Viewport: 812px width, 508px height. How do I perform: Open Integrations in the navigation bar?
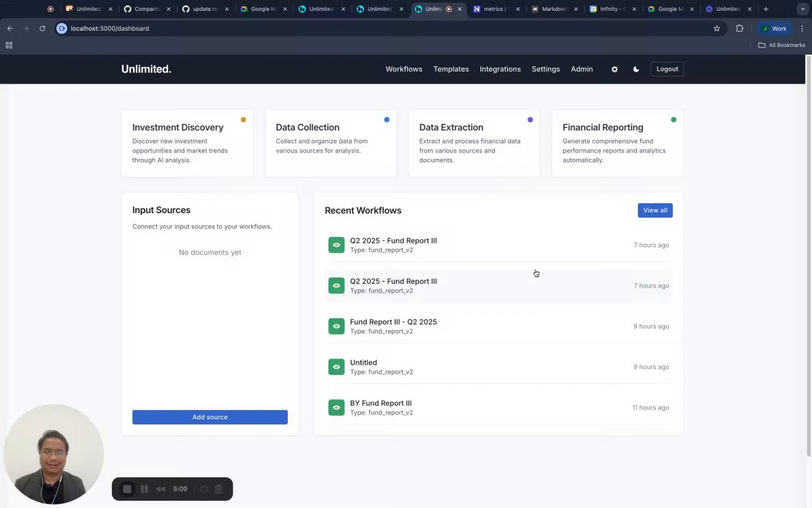pos(500,69)
